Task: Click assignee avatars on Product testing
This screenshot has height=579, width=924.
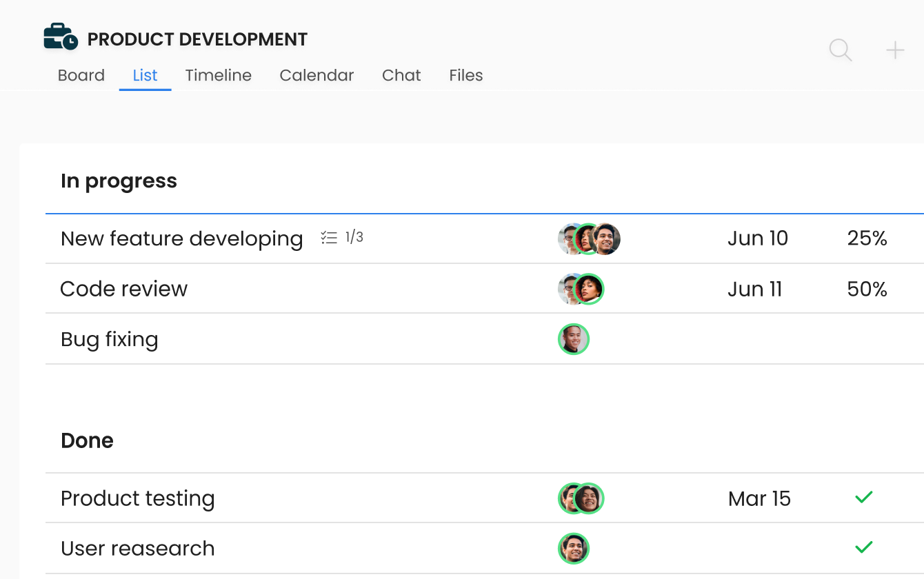Action: pyautogui.click(x=581, y=498)
